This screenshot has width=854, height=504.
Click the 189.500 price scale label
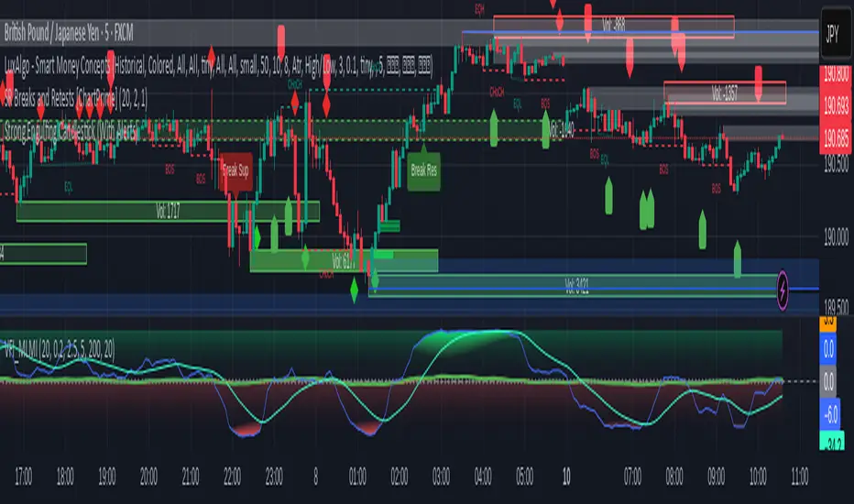(x=836, y=307)
